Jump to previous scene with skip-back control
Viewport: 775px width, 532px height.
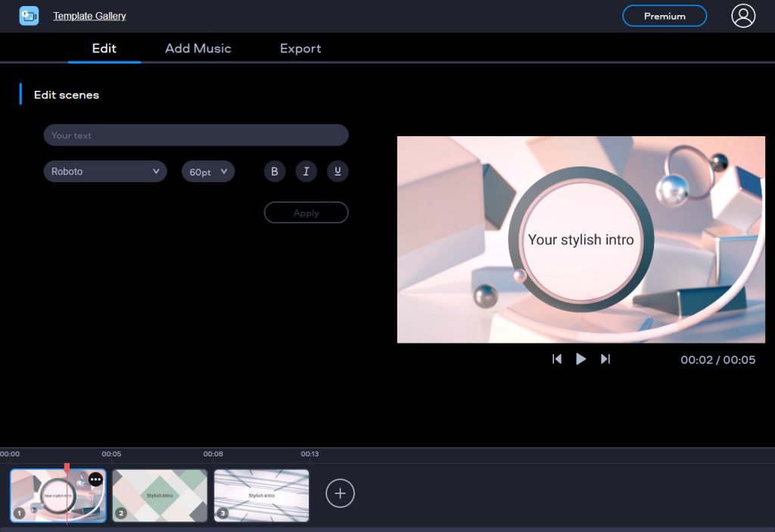coord(557,359)
